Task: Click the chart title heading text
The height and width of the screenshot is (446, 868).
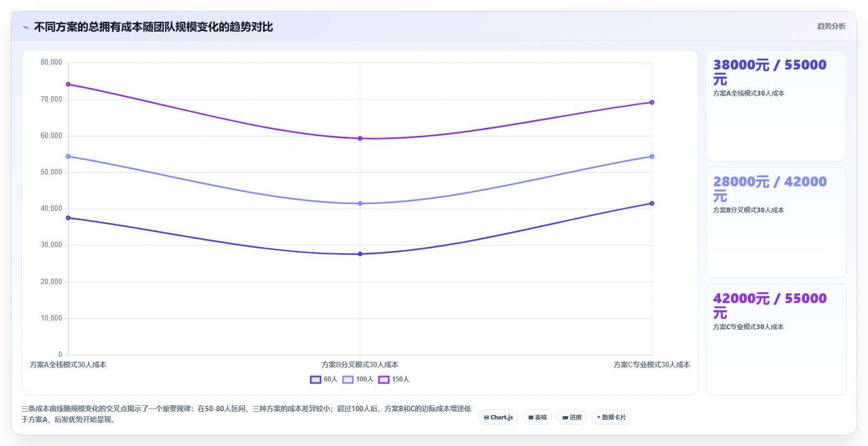Action: click(153, 27)
